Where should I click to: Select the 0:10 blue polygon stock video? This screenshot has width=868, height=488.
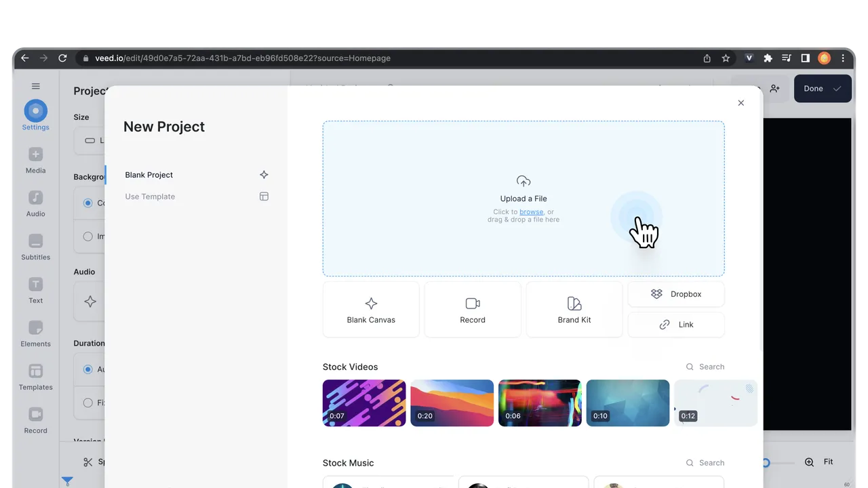(628, 403)
